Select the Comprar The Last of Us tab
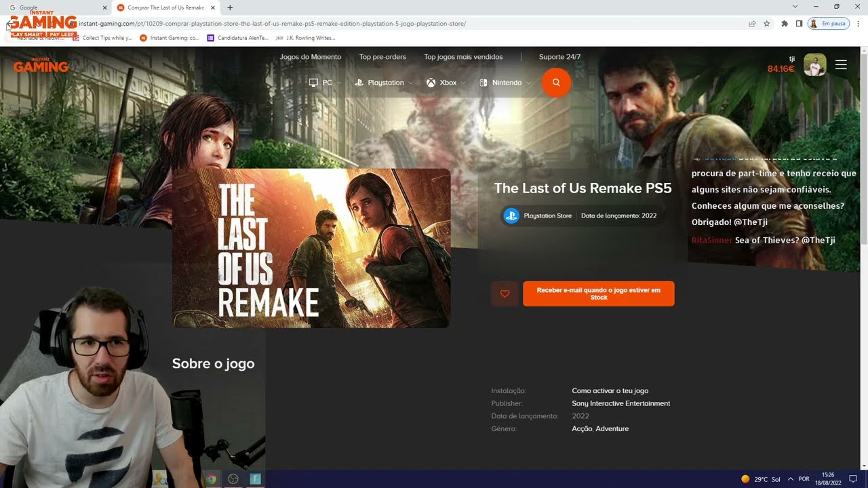This screenshot has width=868, height=488. click(x=165, y=7)
